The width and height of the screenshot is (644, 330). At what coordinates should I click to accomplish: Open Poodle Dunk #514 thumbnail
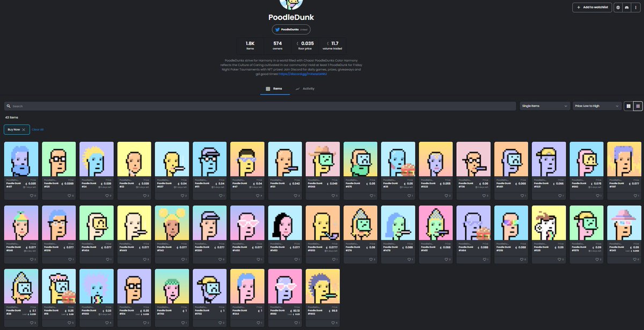coord(135,287)
